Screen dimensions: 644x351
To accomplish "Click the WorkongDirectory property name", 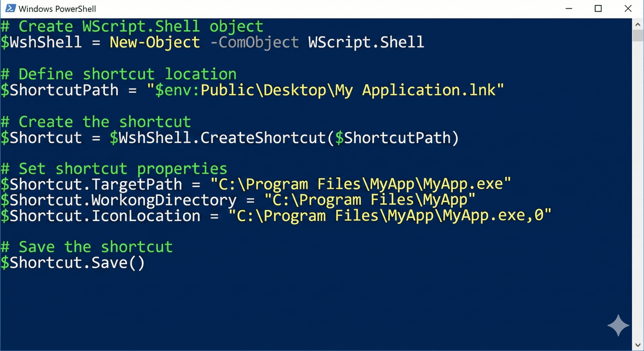I will (164, 200).
